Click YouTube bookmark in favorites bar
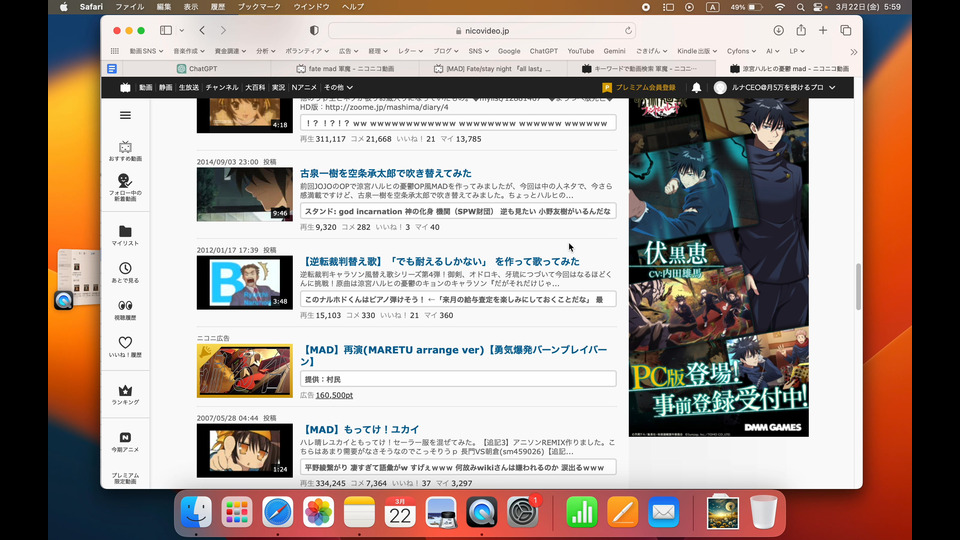Screen dimensions: 960x540 tap(580, 51)
